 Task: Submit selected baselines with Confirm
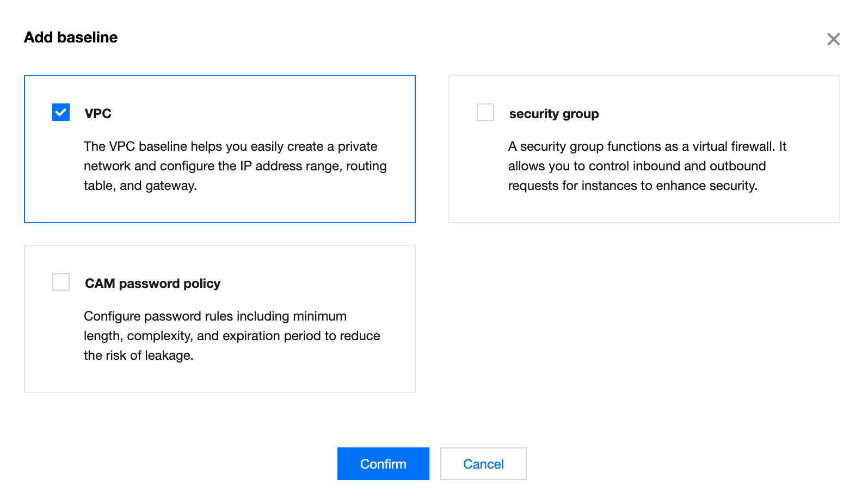pos(383,464)
